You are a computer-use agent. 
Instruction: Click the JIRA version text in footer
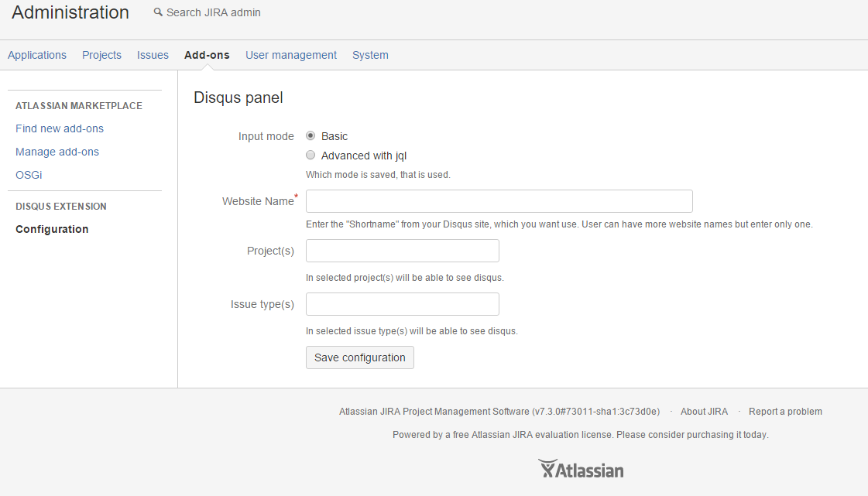(499, 412)
